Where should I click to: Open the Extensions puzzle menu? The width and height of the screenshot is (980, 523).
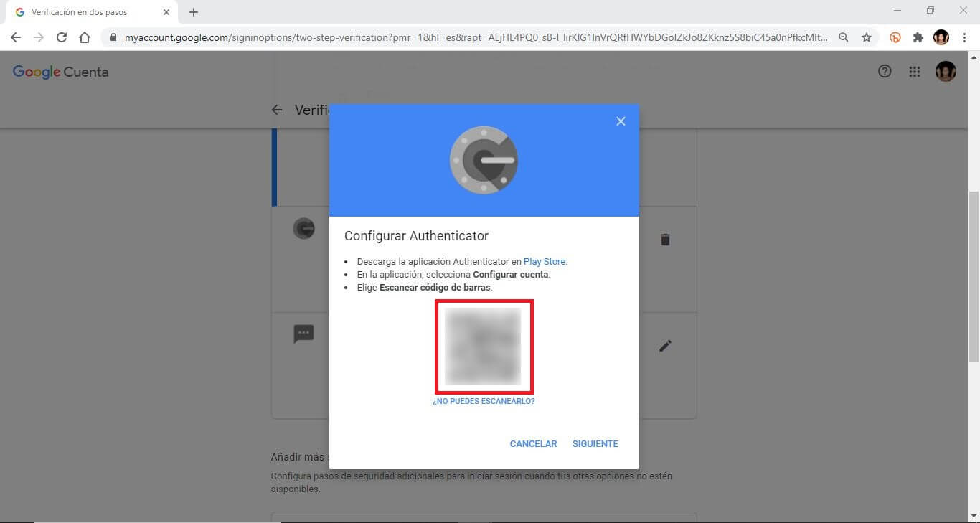(918, 37)
